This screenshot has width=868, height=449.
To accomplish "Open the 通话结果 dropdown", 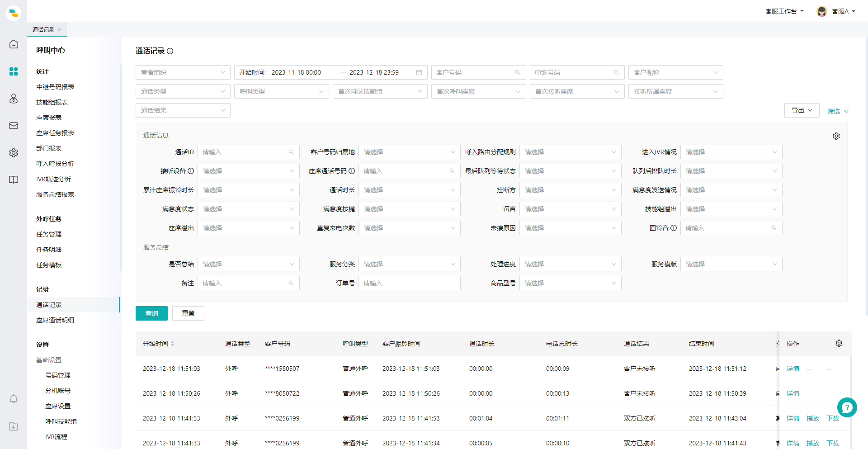I will pyautogui.click(x=183, y=110).
